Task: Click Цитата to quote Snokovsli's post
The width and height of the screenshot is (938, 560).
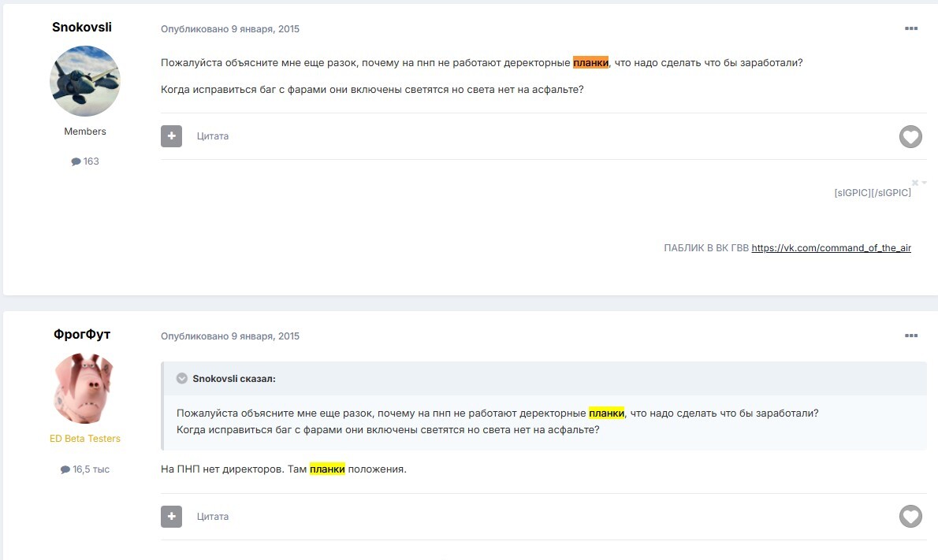Action: (212, 136)
